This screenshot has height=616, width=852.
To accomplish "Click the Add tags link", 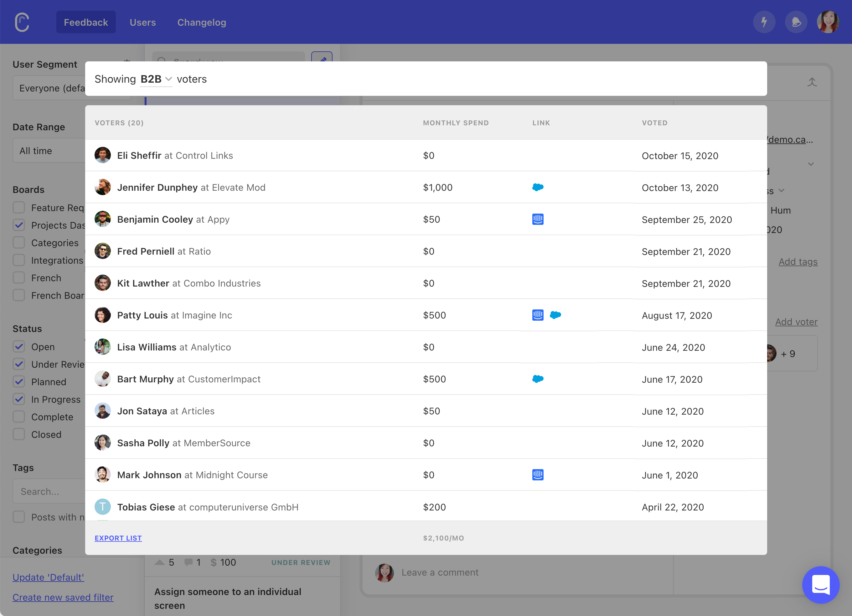I will coord(798,261).
